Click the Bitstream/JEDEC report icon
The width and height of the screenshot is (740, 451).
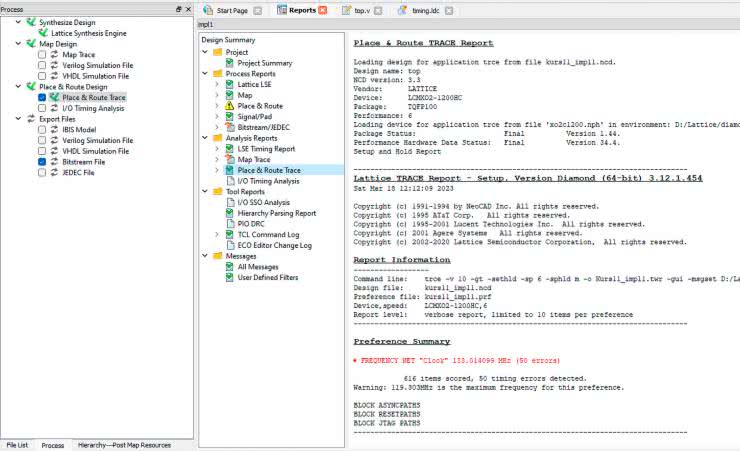click(229, 127)
